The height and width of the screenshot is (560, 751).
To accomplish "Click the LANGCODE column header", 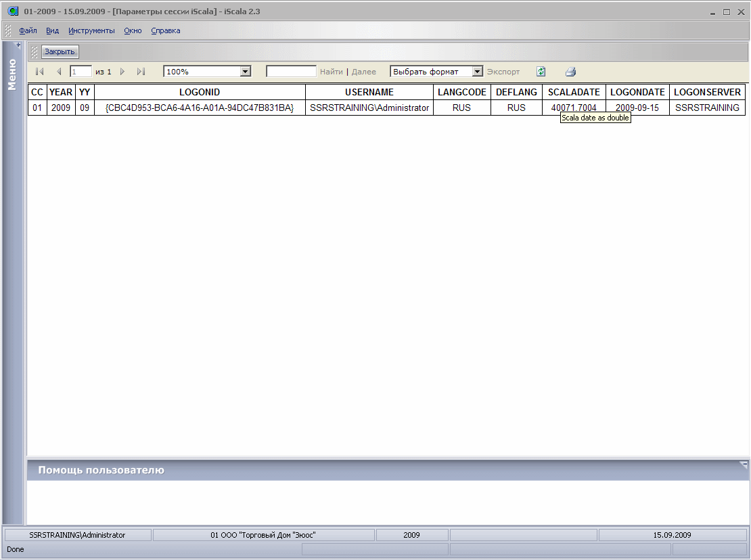I will [x=461, y=93].
